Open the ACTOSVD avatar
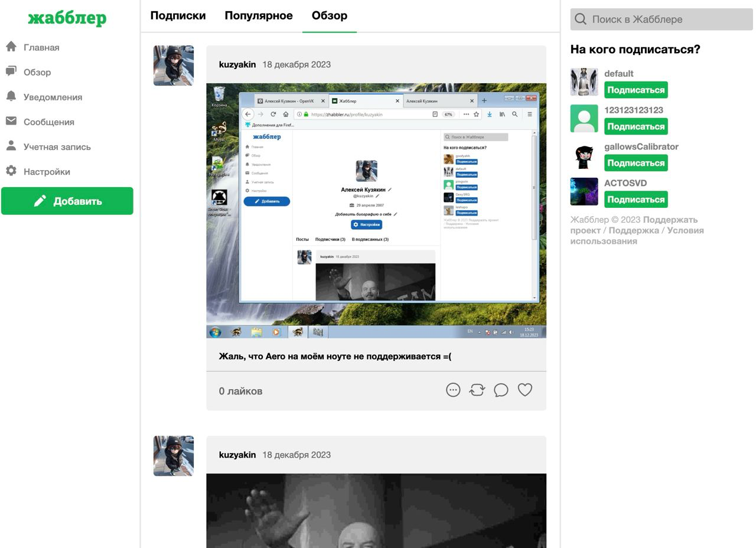The height and width of the screenshot is (548, 756). 584,192
